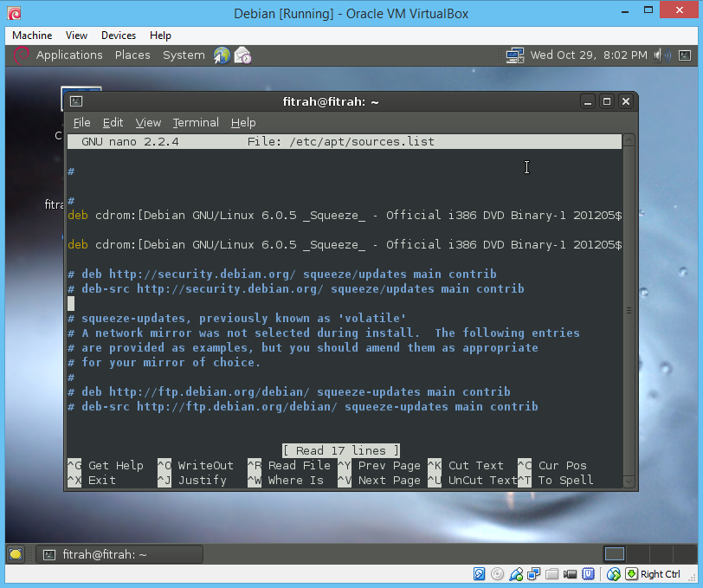
Task: Open the terminal View menu
Action: (148, 122)
